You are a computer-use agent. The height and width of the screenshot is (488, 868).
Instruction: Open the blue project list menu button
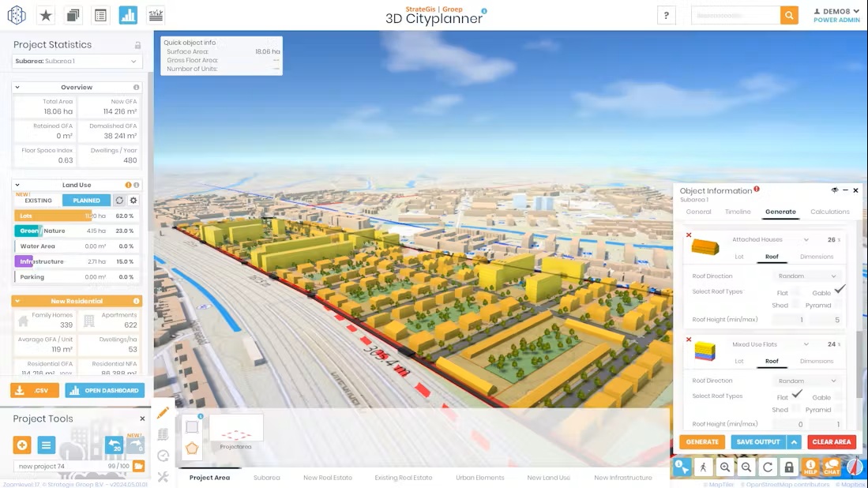point(46,445)
